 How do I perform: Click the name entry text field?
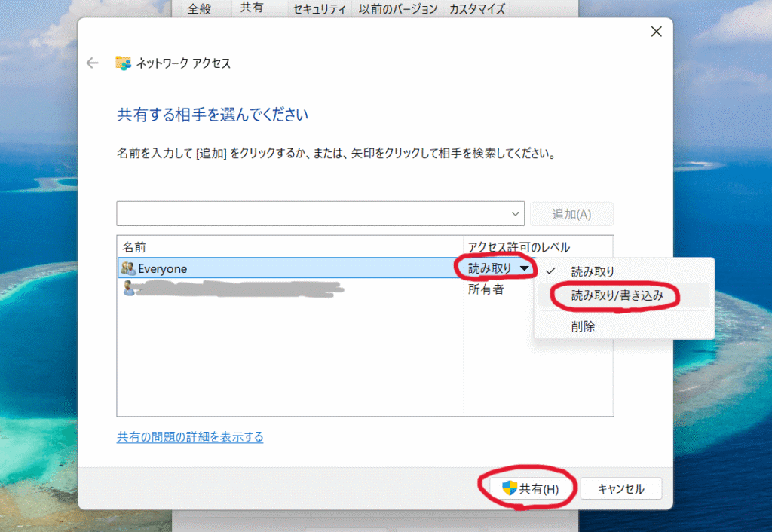tap(313, 214)
